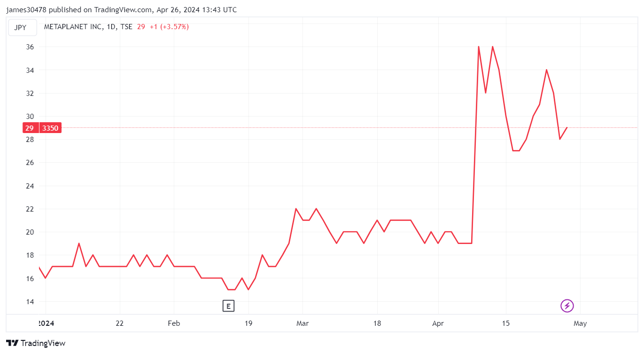Select the Feb label on the time axis

[174, 323]
